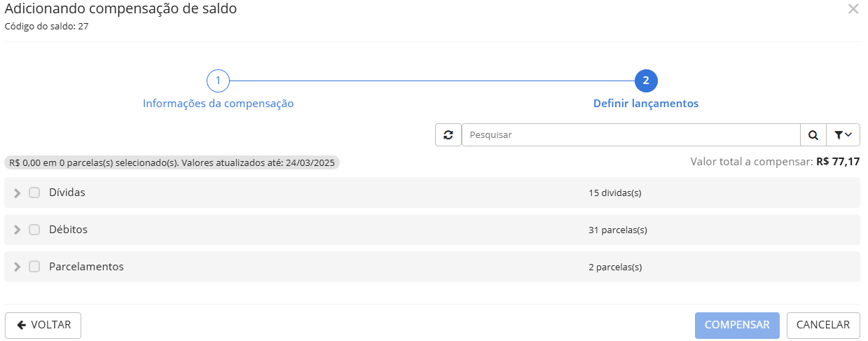Click the magnifying glass search icon
The image size is (868, 341).
coord(813,135)
